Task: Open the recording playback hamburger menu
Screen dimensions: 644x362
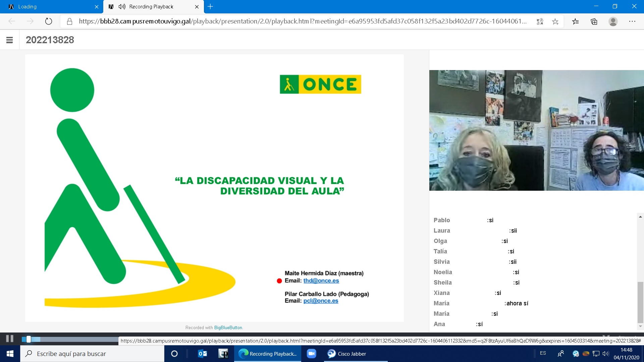Action: coord(9,40)
